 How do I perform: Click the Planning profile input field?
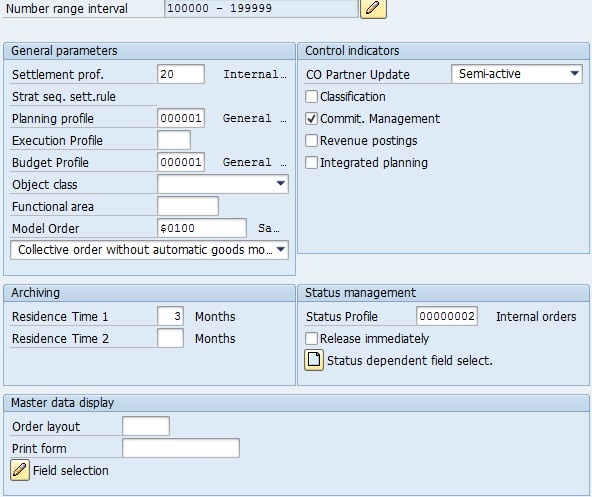(x=181, y=118)
